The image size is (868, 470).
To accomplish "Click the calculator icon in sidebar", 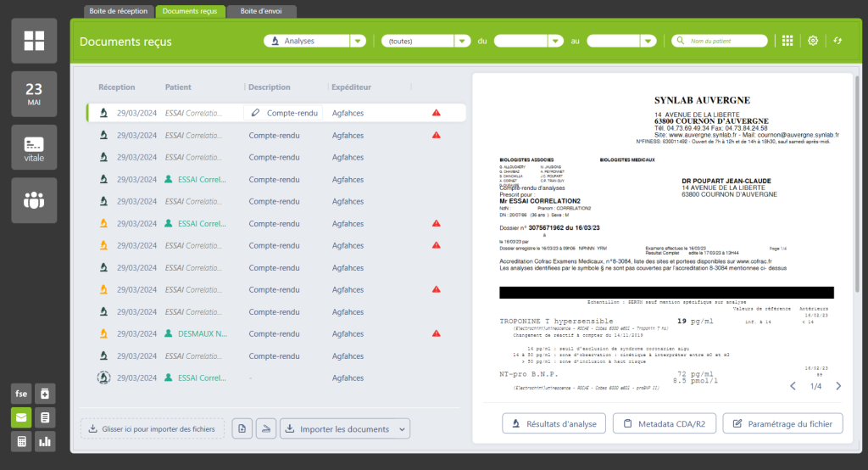I will 21,441.
